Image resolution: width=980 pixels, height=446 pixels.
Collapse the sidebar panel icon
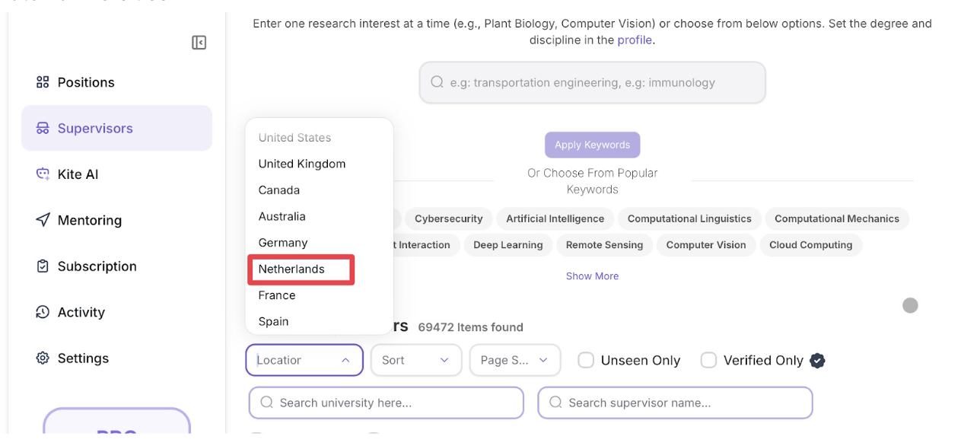199,43
